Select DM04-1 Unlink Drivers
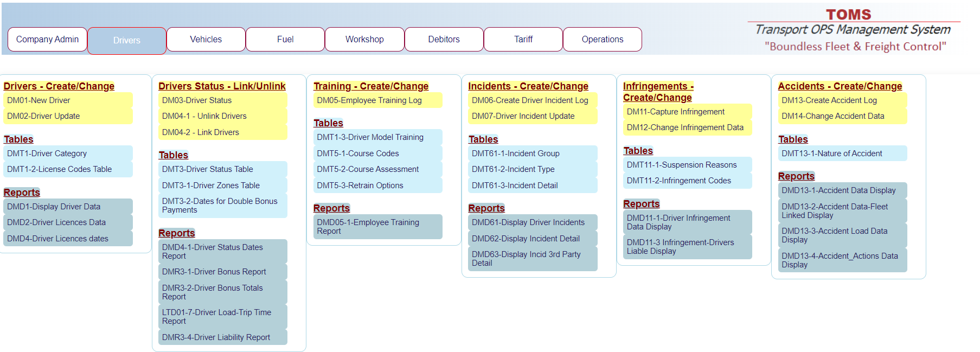Image resolution: width=980 pixels, height=352 pixels. click(x=204, y=116)
